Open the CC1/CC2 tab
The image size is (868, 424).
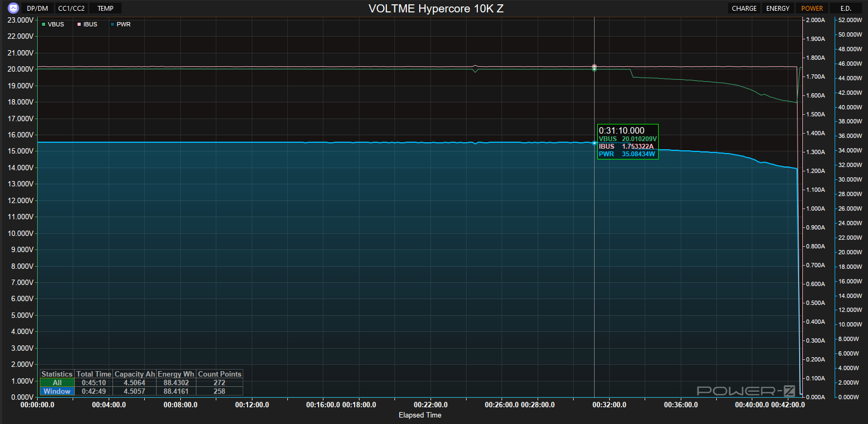point(72,9)
